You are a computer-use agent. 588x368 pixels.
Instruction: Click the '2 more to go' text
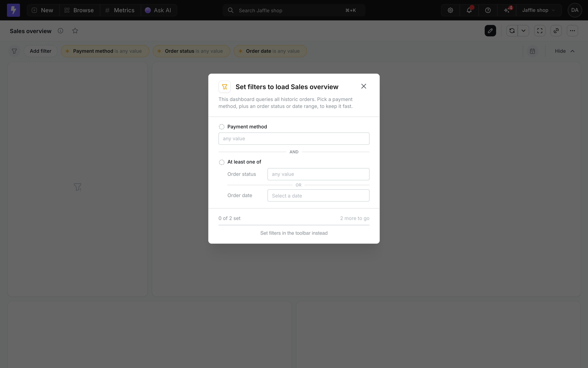pos(354,218)
